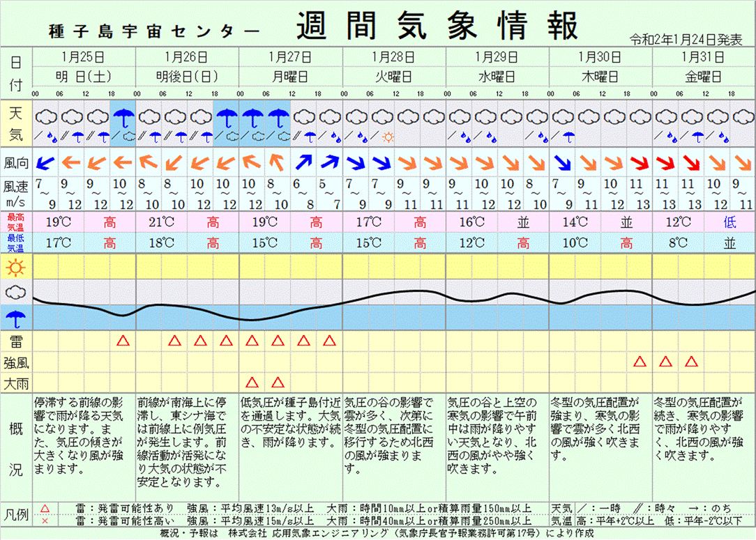Click the red X symbol in the legend
The width and height of the screenshot is (756, 540).
click(x=45, y=521)
